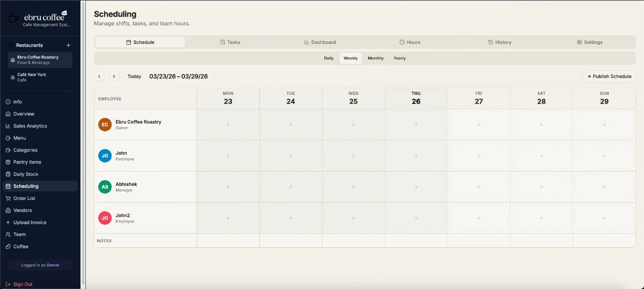Click the Upload Invoice plus icon
644x289 pixels.
(x=8, y=223)
